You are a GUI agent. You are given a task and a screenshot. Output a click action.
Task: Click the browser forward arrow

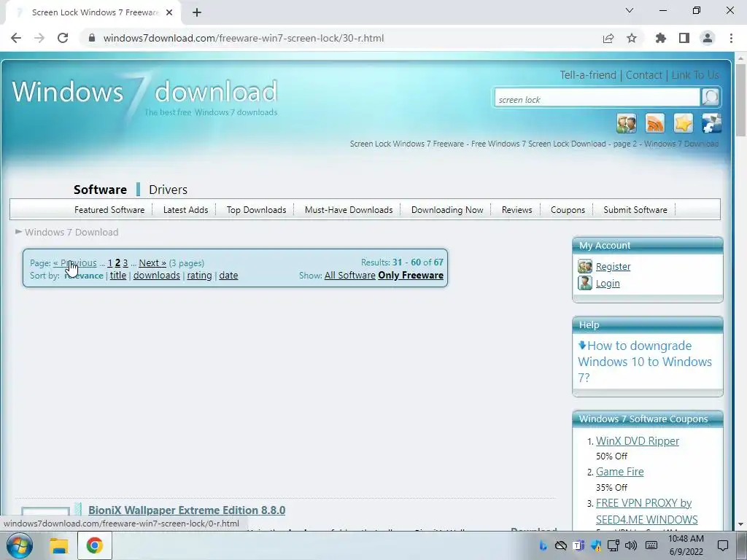(x=39, y=38)
